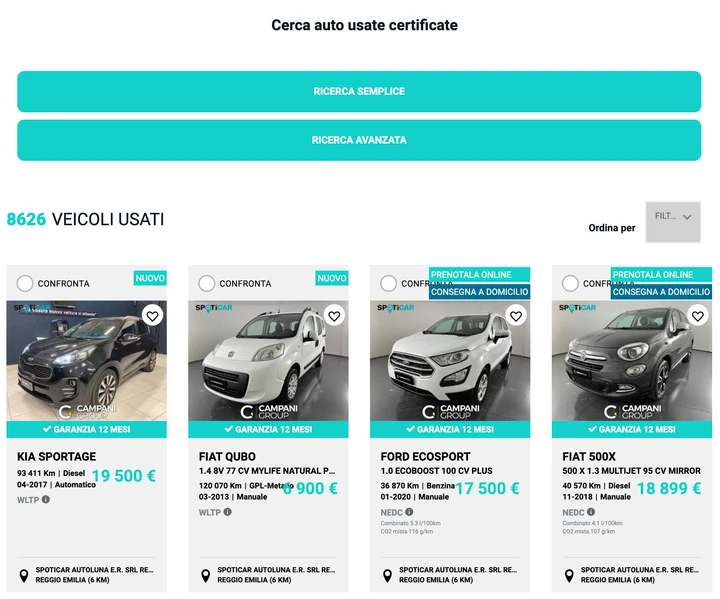Click NUOVO badge on Fiat Qubo card
This screenshot has width=720, height=599.
pyautogui.click(x=332, y=278)
